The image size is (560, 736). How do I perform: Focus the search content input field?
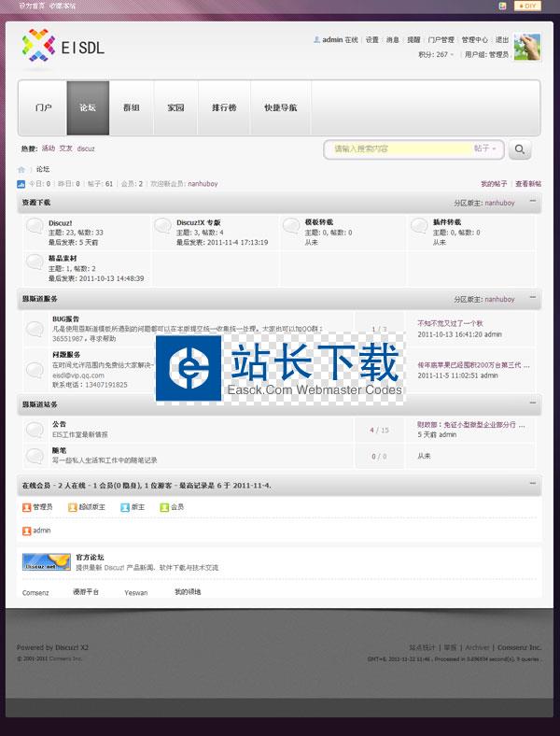point(401,149)
